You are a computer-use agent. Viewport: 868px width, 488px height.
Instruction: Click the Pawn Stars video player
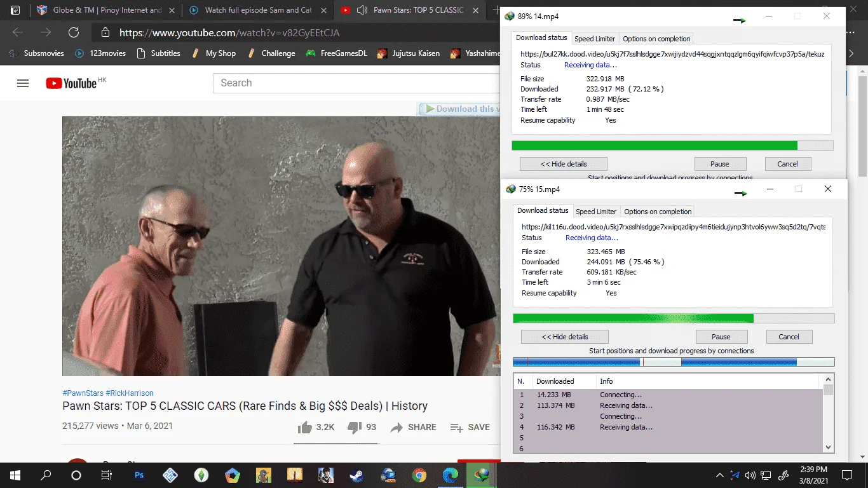pos(281,246)
